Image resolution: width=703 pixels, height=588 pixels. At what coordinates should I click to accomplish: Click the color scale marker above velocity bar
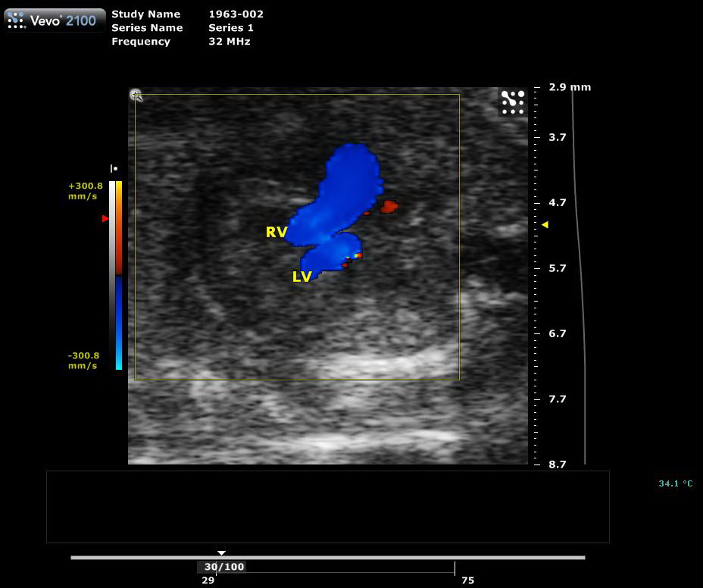tap(114, 169)
